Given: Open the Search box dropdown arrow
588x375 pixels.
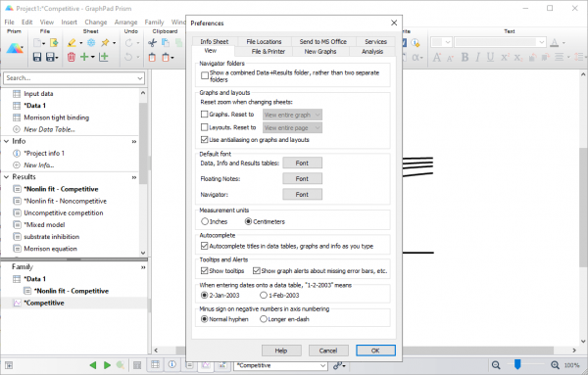Looking at the screenshot, I should tap(140, 78).
